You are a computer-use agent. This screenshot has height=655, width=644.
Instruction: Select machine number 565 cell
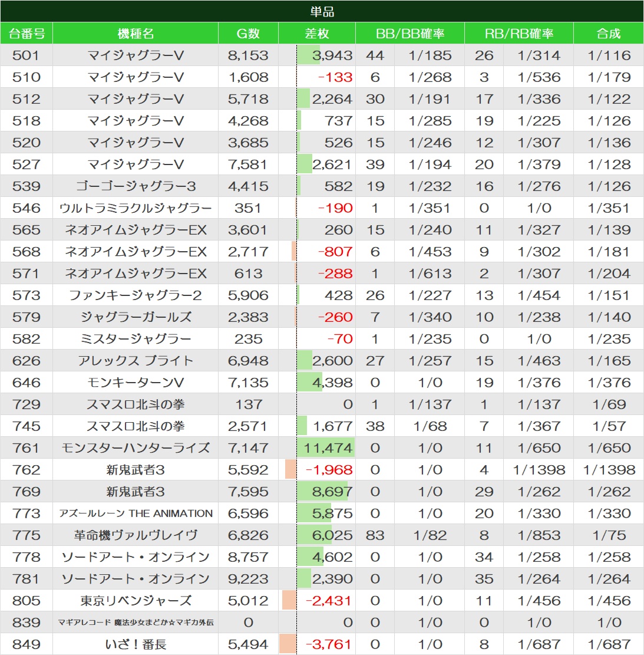pyautogui.click(x=27, y=230)
